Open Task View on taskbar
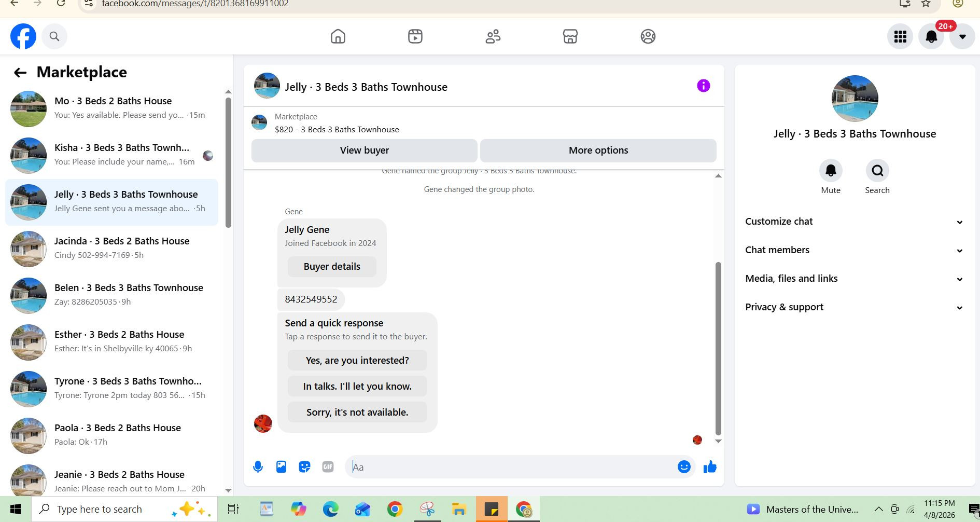Viewport: 980px width, 522px height. pyautogui.click(x=233, y=509)
